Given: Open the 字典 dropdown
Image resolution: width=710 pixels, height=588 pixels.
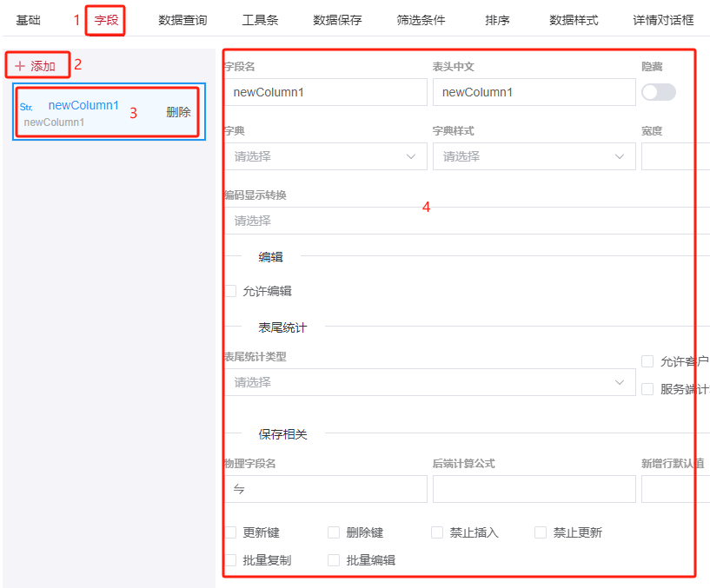Looking at the screenshot, I should 326,156.
